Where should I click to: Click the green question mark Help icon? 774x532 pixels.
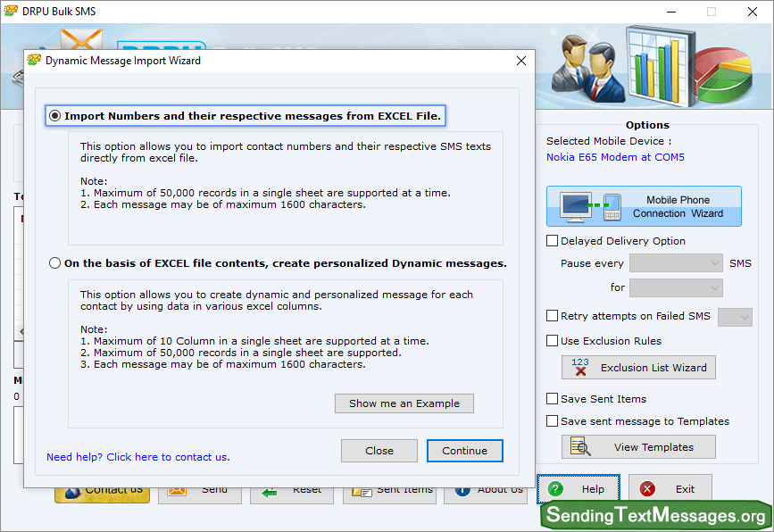pos(555,488)
